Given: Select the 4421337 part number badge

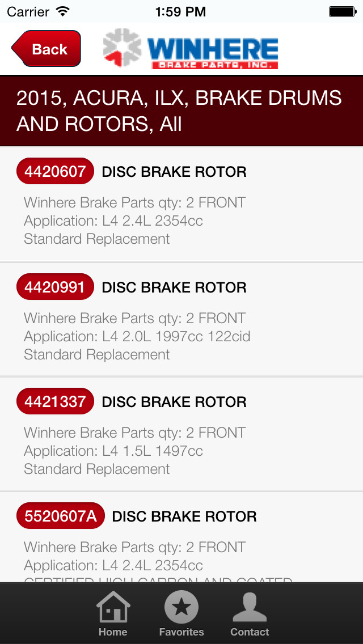Looking at the screenshot, I should (x=54, y=401).
